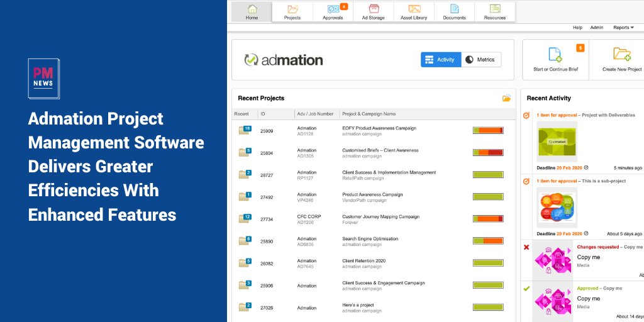This screenshot has height=322, width=644.
Task: Click CFC CORP advertiser cell
Action: (x=309, y=217)
